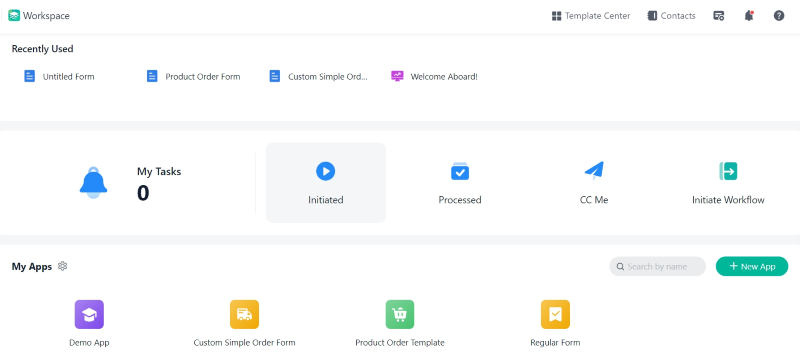Open Custom Simple Order Form app icon

[244, 314]
